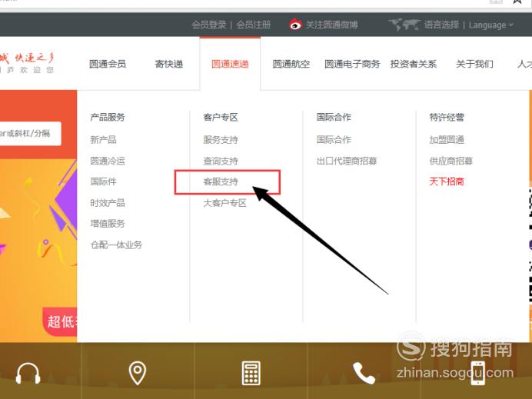The width and height of the screenshot is (532, 399).
Task: Click the Weibo logo icon
Action: pyautogui.click(x=295, y=25)
